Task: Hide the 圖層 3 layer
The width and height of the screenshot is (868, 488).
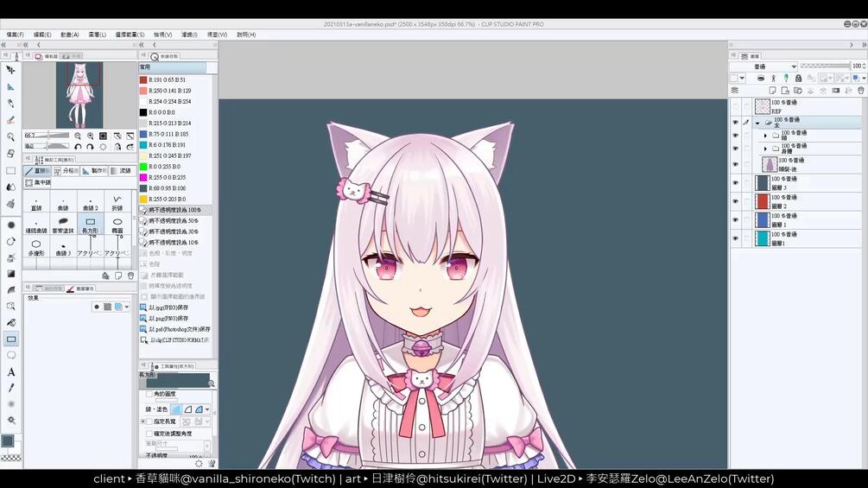Action: click(735, 183)
